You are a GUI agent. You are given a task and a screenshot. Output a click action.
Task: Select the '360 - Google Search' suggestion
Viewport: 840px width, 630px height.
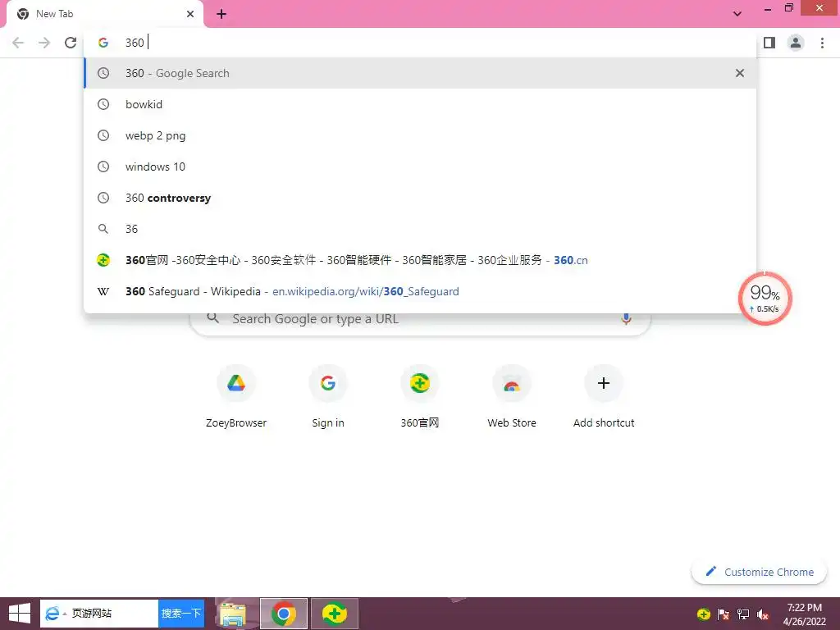click(420, 73)
